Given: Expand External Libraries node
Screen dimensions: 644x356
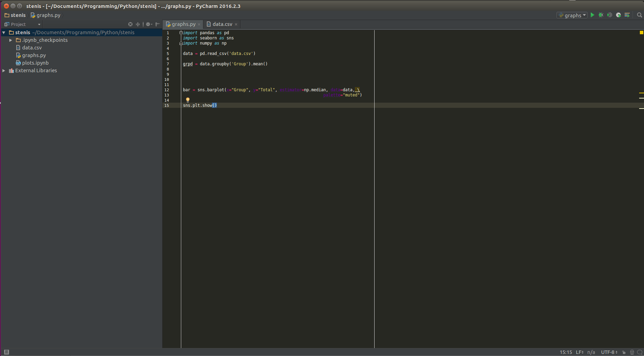Looking at the screenshot, I should point(4,71).
